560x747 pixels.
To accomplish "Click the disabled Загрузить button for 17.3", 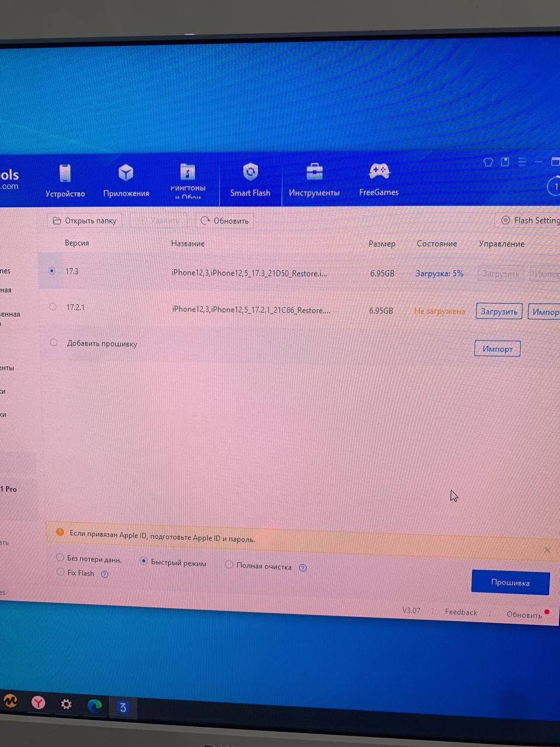I will (x=501, y=273).
